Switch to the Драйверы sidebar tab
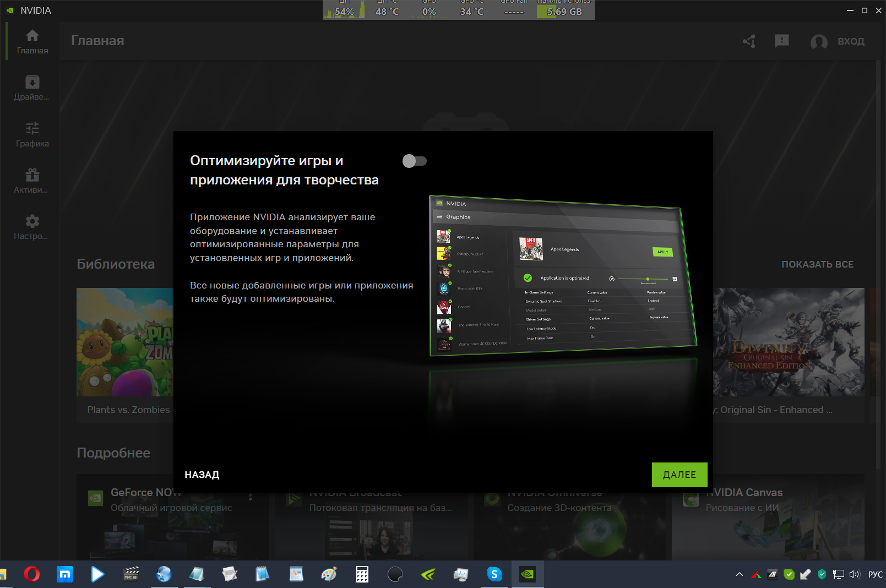 (x=32, y=88)
